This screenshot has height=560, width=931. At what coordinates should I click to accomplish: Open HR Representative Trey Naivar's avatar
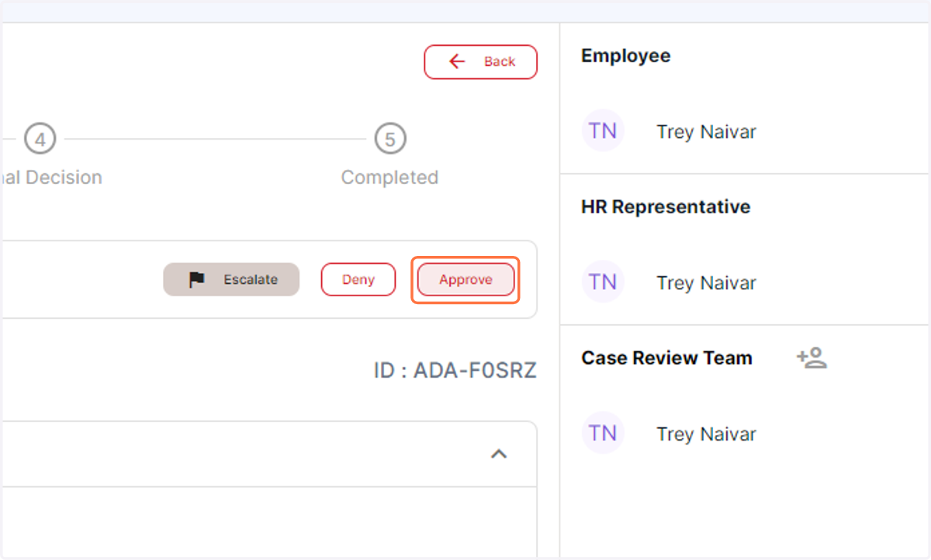(603, 282)
